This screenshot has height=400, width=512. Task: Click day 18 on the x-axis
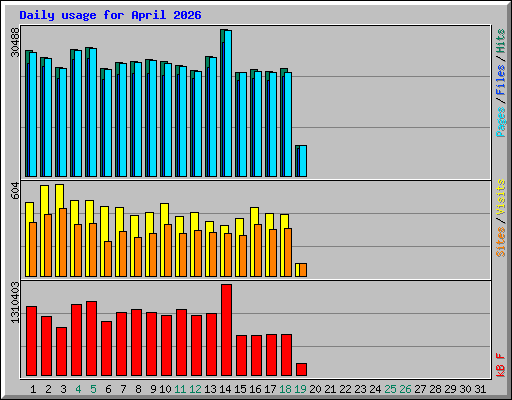pos(285,389)
